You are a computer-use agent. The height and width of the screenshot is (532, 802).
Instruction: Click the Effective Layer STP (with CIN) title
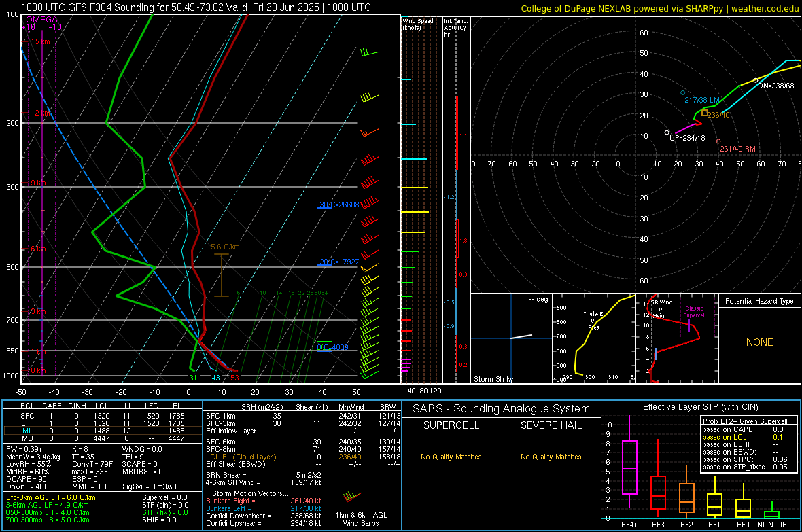click(700, 407)
